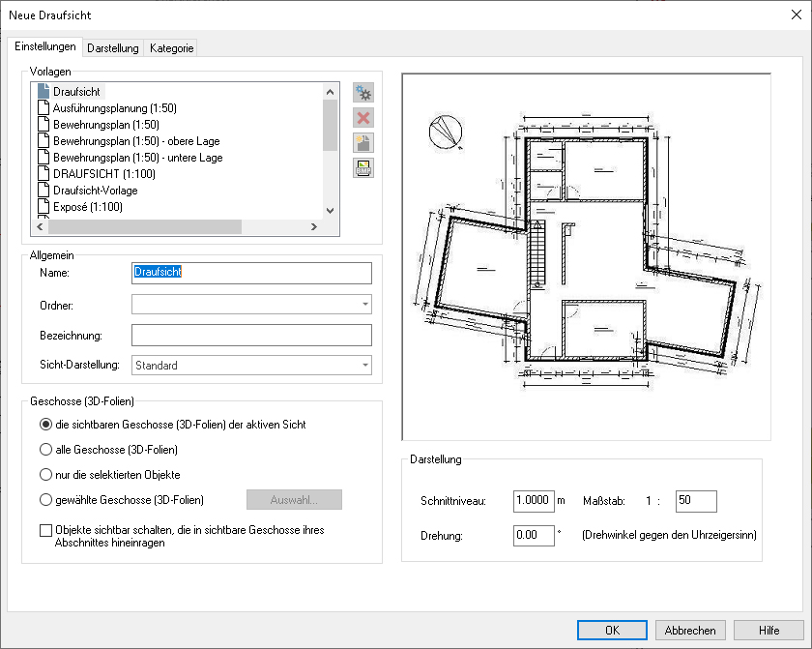The image size is (812, 649).
Task: Select 'Bewehrungsplan (1:50) - untere Lage' entry
Action: (138, 158)
